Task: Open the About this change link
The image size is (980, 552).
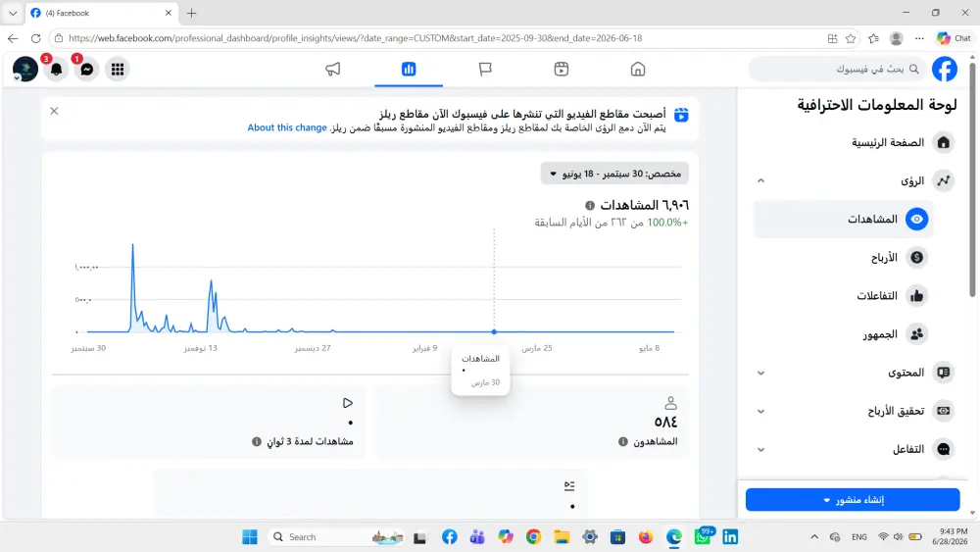Action: (287, 127)
